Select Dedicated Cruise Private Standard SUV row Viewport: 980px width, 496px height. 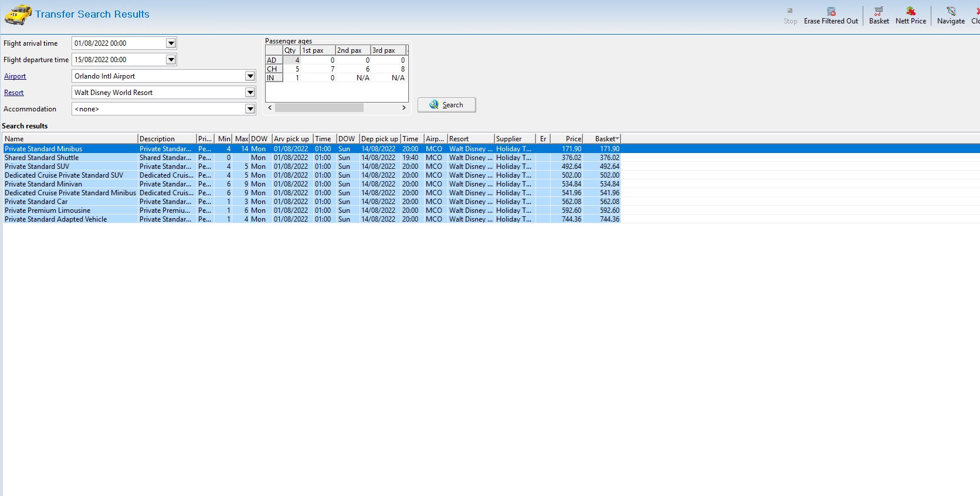click(312, 175)
